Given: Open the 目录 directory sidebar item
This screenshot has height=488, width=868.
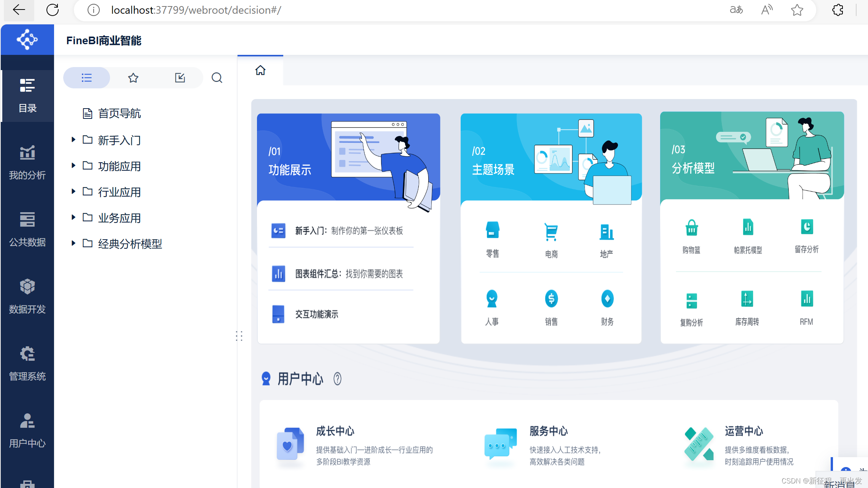Looking at the screenshot, I should click(27, 96).
